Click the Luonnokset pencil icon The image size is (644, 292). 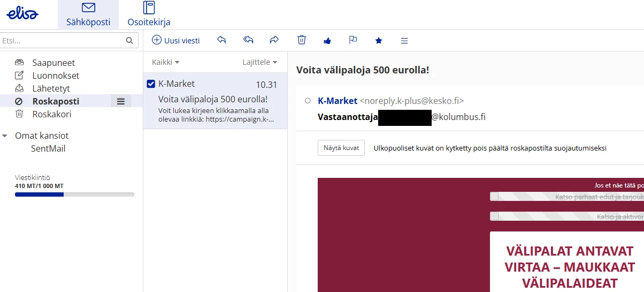pyautogui.click(x=19, y=76)
